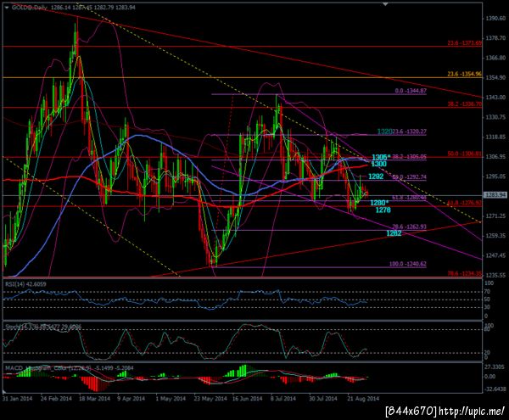Viewport: 509px width, 420px height.
Task: Click the highlighted current price tag 1283.94
Action: coord(495,195)
